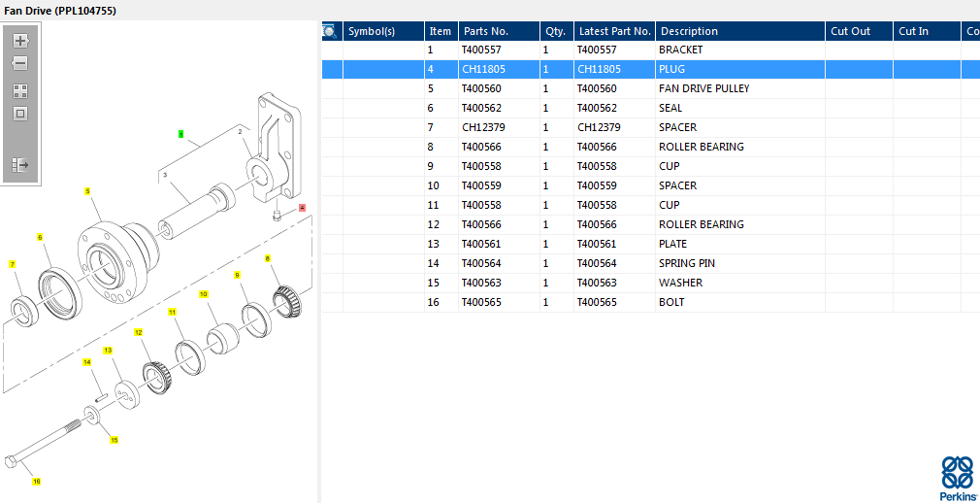980x503 pixels.
Task: Sort by the Description column header
Action: pos(740,31)
